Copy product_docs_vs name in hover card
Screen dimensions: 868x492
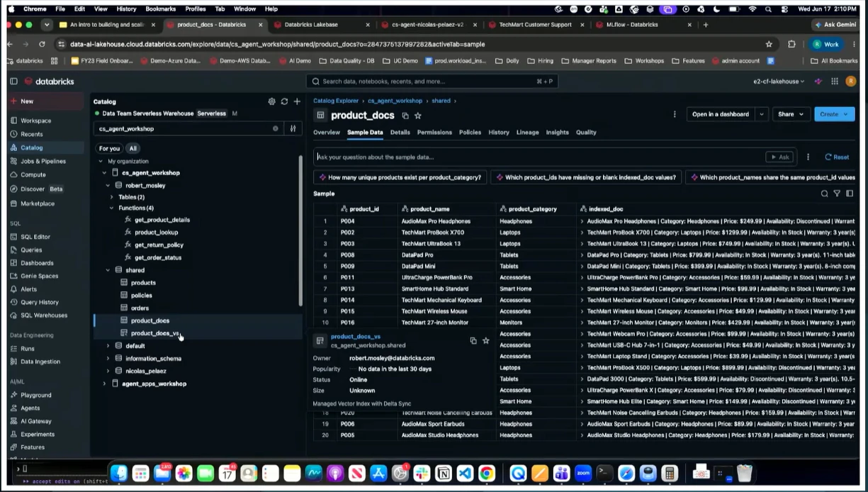(x=473, y=341)
